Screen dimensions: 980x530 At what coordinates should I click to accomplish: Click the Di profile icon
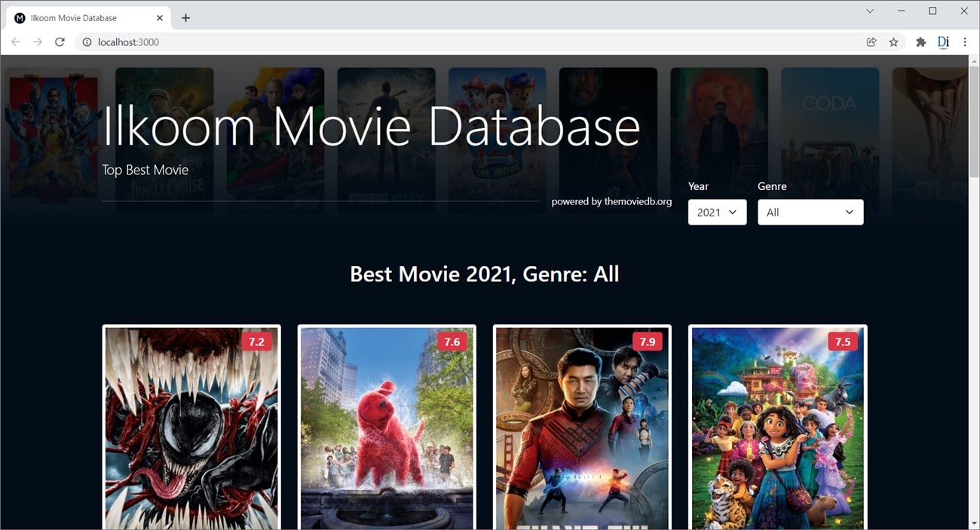(943, 42)
